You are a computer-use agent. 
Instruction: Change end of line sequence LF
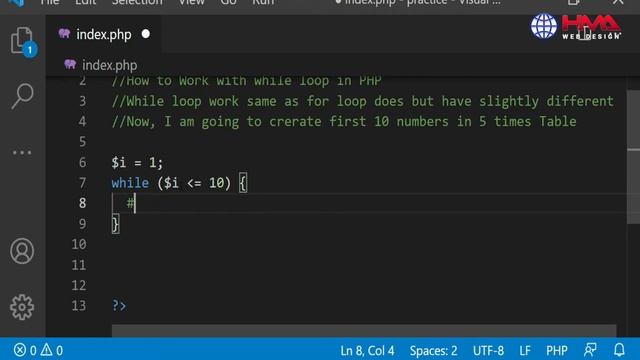tap(525, 351)
